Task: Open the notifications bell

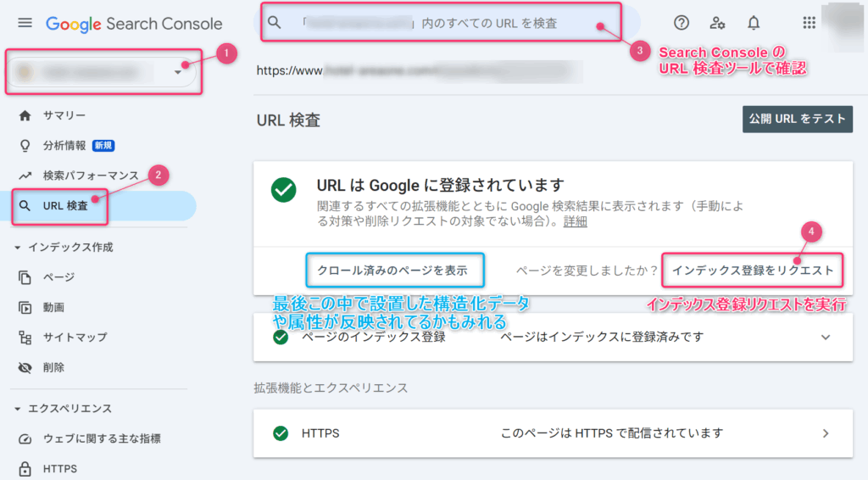Action: pyautogui.click(x=754, y=23)
